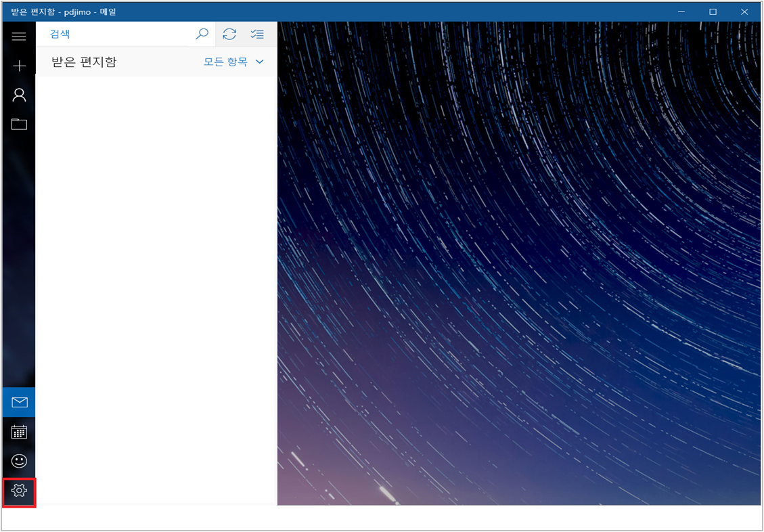Open Settings gear icon

(19, 491)
